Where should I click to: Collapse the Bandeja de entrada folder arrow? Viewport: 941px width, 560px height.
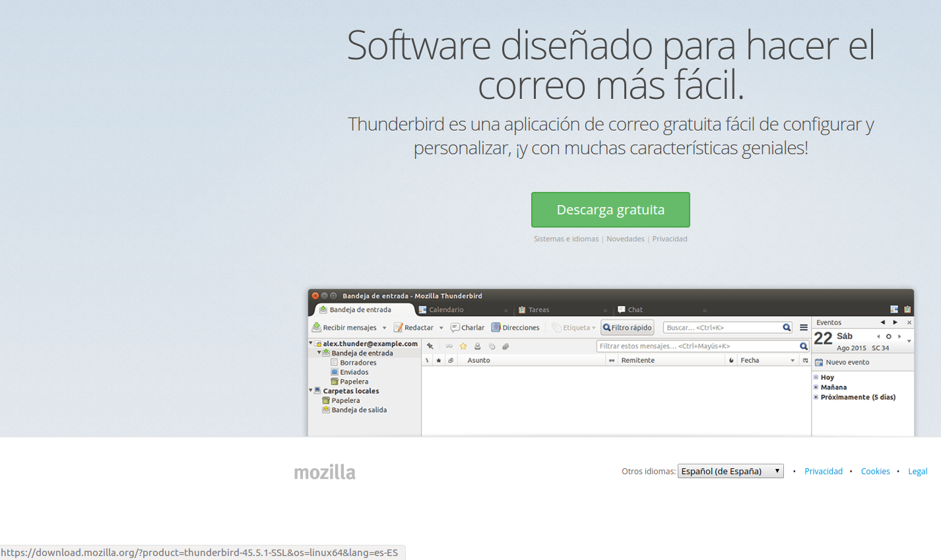319,352
